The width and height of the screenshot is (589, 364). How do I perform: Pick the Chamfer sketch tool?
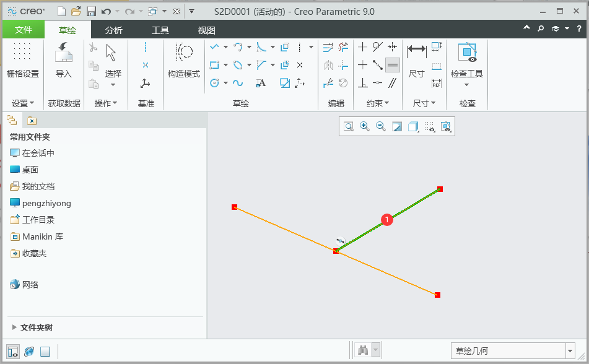261,65
